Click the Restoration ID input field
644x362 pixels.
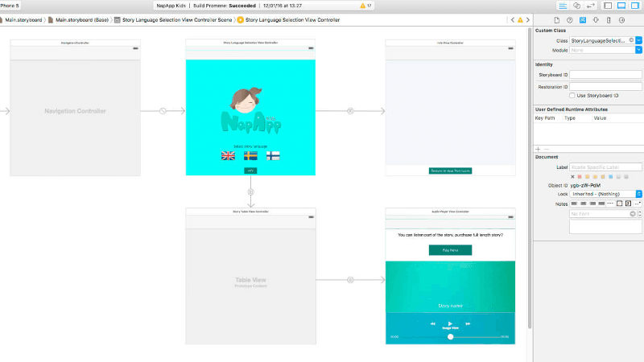605,87
